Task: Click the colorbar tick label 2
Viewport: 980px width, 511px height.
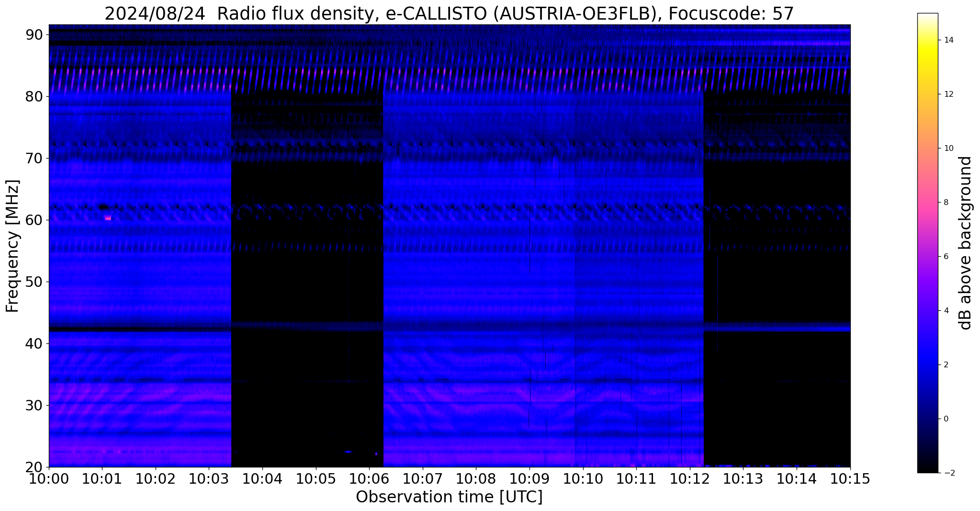Action: [945, 365]
